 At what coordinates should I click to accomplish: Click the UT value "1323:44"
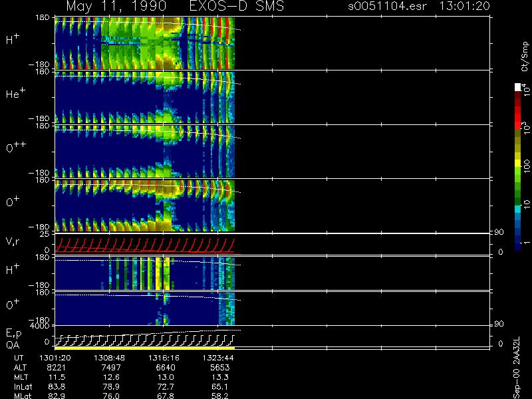coord(218,358)
